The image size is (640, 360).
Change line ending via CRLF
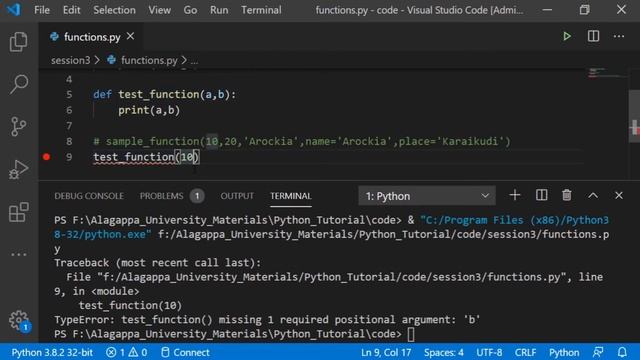coord(525,352)
